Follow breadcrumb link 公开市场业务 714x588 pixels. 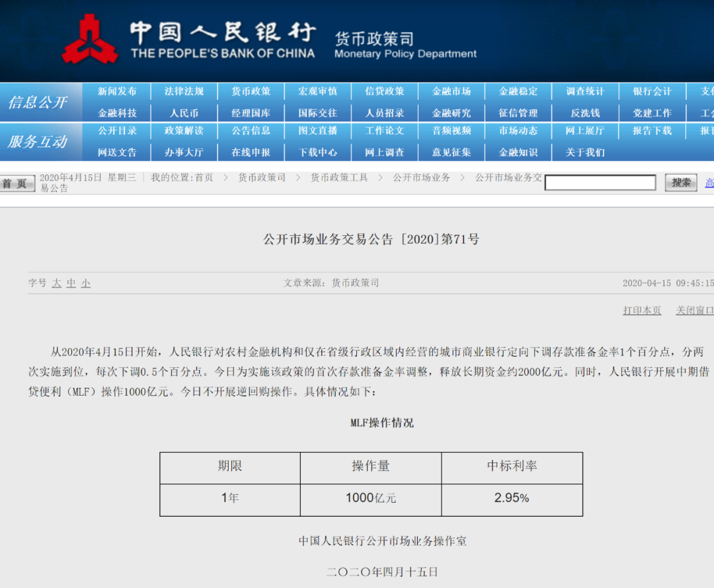pos(422,178)
